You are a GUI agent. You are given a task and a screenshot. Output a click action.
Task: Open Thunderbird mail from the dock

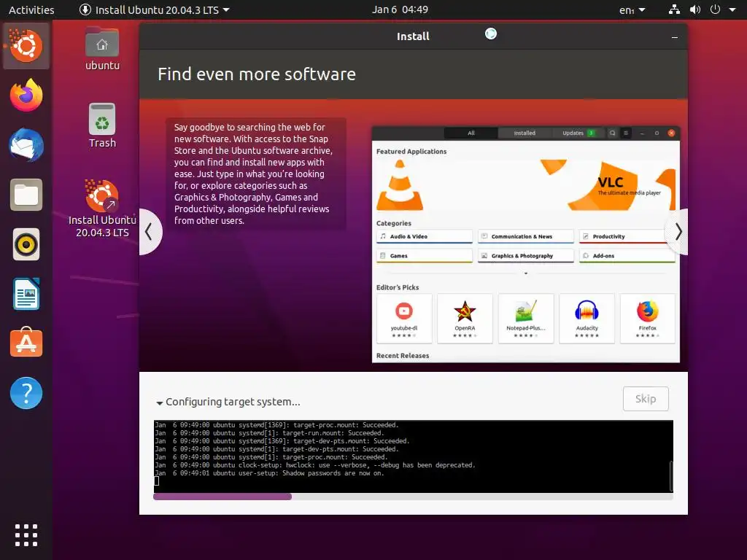[x=26, y=145]
